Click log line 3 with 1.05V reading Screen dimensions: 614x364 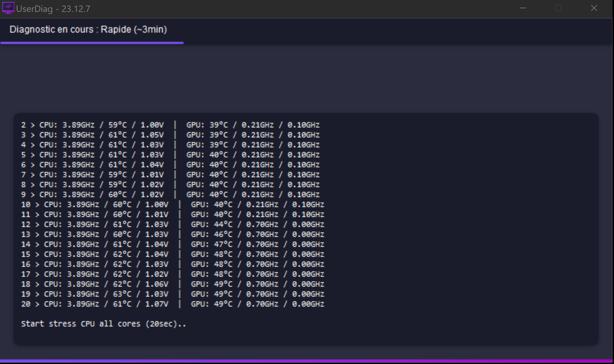click(170, 135)
